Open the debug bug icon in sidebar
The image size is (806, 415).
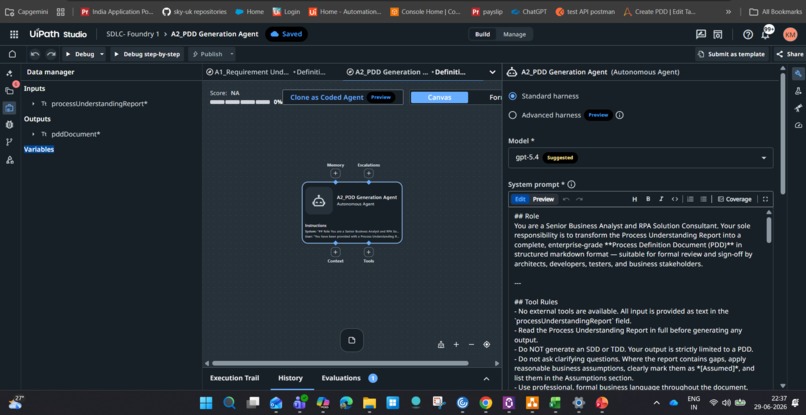(9, 125)
